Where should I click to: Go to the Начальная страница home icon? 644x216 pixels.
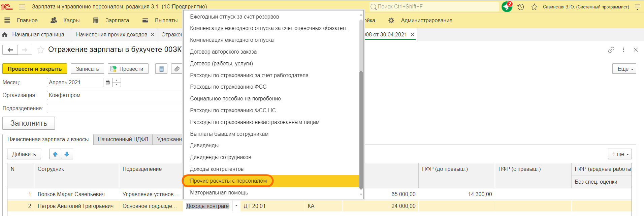5,35
